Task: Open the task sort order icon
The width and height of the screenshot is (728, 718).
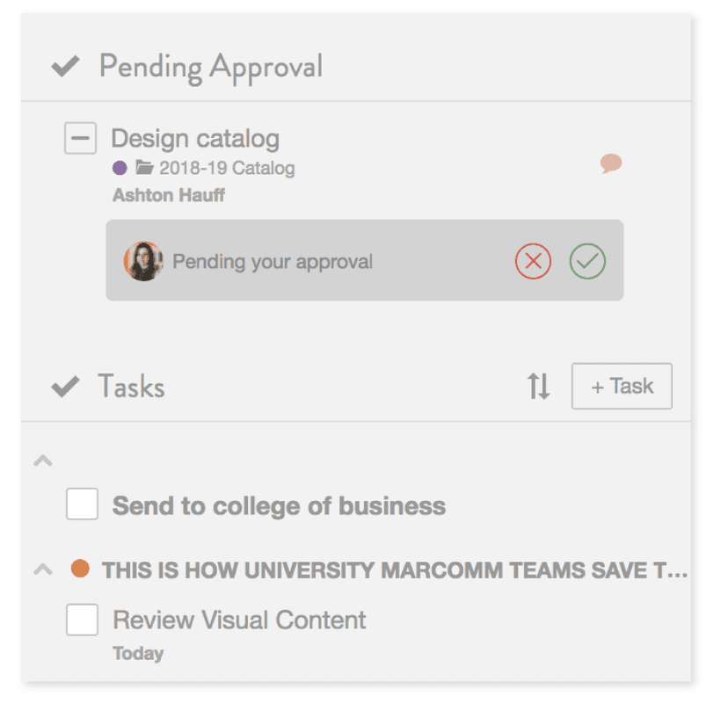Action: [538, 386]
